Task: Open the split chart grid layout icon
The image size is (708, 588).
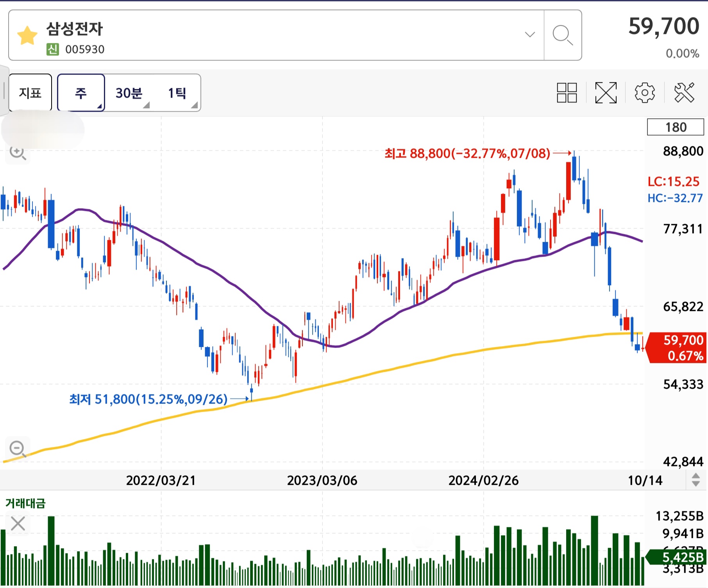Action: (x=567, y=93)
